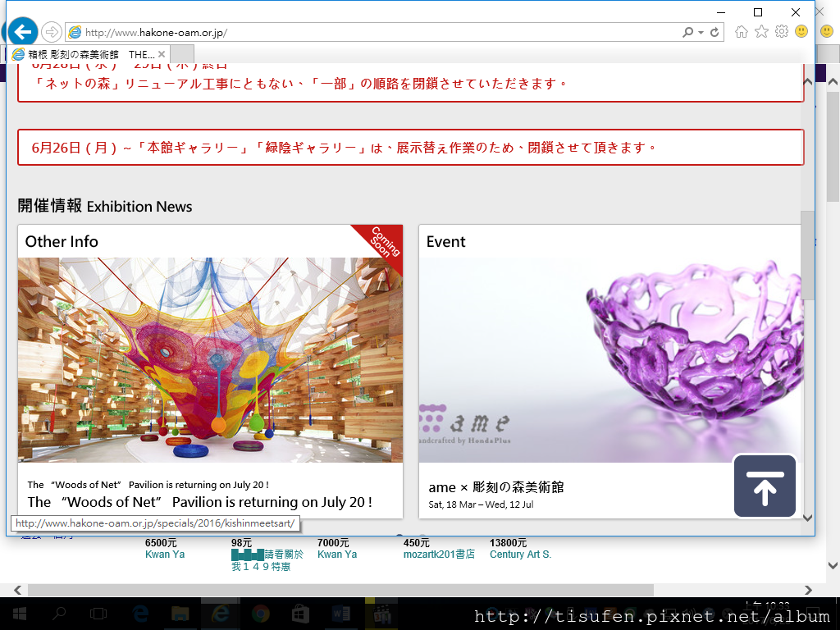
Task: Click the search magnifier in address bar
Action: [688, 33]
